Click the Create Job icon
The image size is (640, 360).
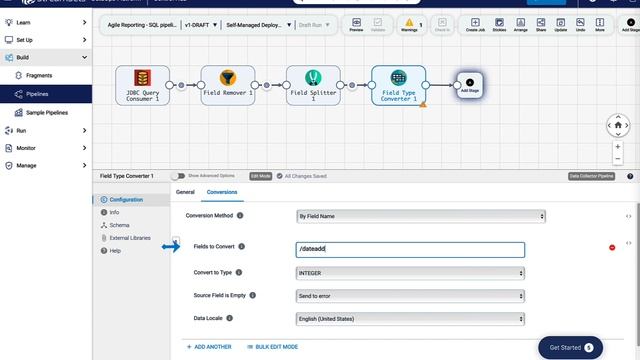click(x=475, y=24)
